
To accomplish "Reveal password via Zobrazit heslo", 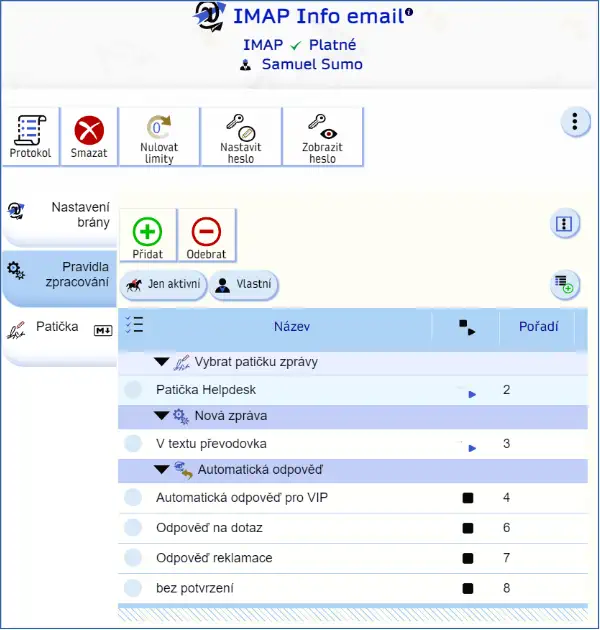I will coord(322,137).
